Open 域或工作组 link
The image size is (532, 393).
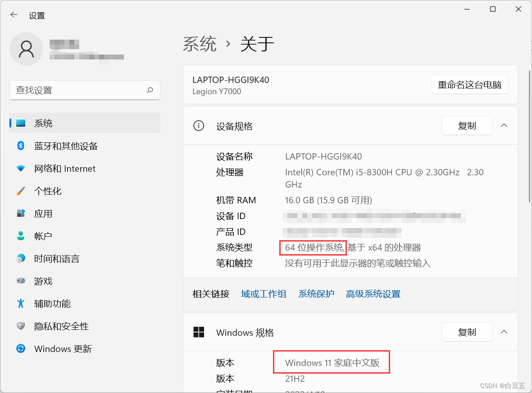pyautogui.click(x=264, y=294)
